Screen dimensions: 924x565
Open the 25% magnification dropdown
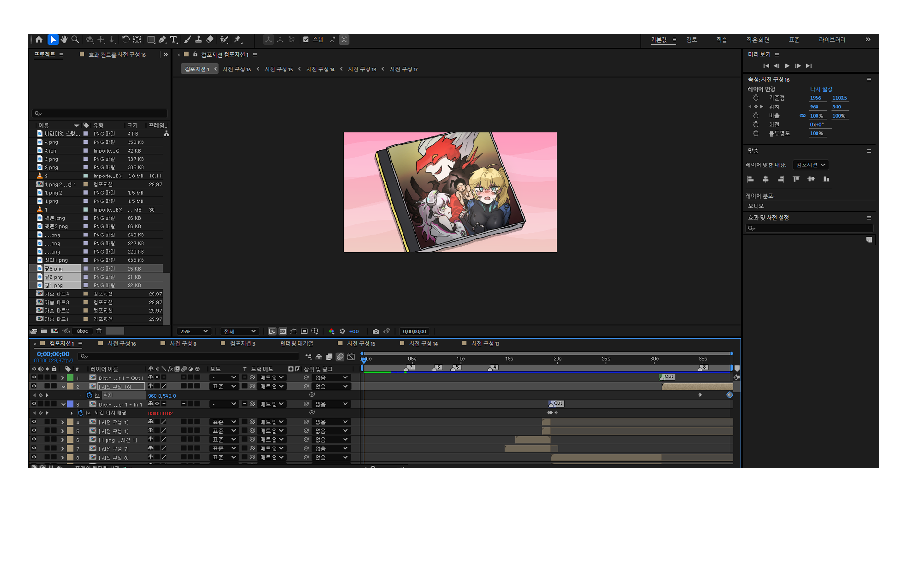(194, 331)
